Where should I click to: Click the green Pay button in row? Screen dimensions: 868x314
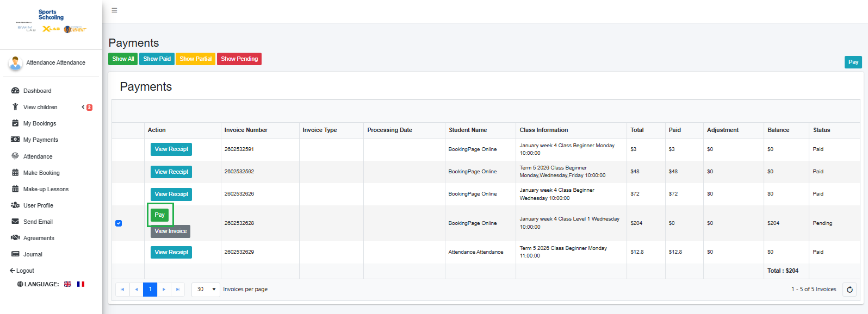[160, 215]
